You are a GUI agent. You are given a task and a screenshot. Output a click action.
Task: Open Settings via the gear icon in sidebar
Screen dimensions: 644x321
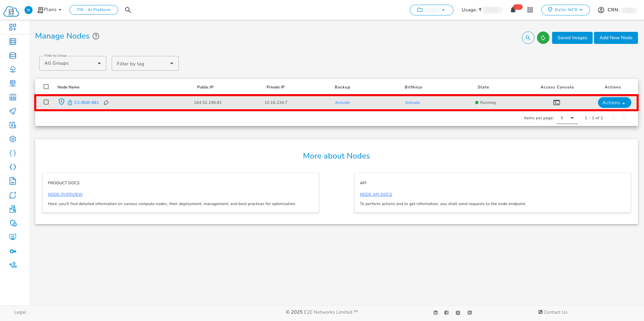coord(13,139)
